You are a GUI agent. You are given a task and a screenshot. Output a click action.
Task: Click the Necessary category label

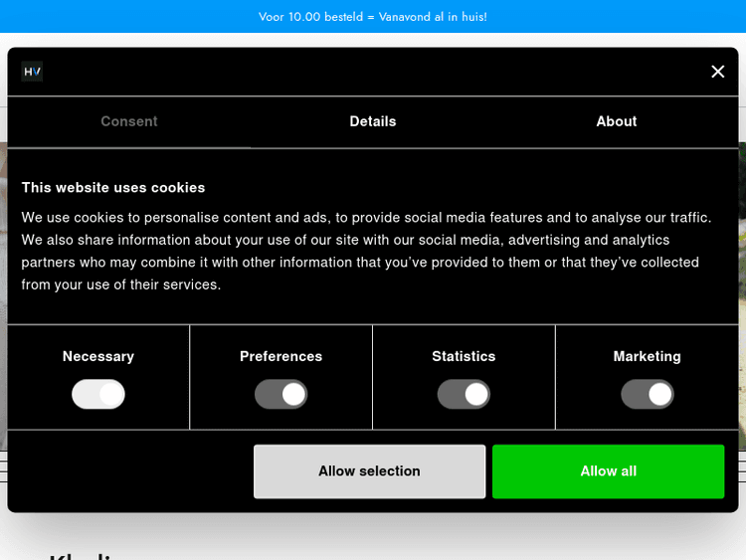coord(98,356)
